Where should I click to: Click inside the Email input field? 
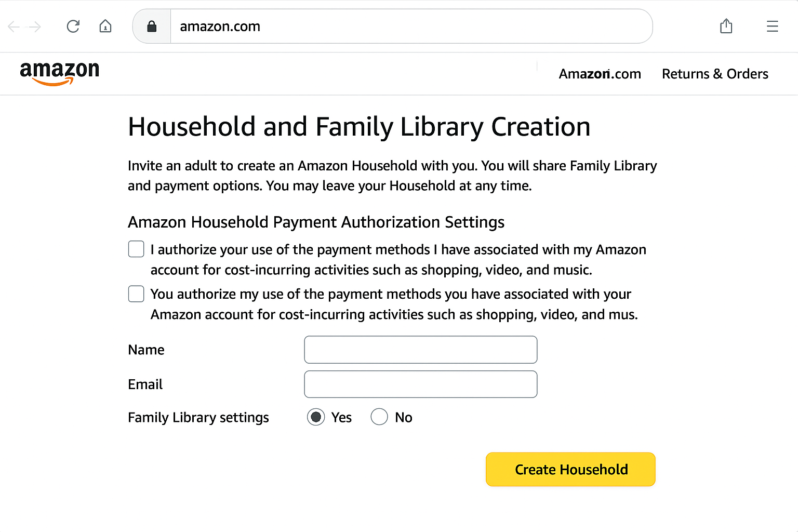point(420,384)
